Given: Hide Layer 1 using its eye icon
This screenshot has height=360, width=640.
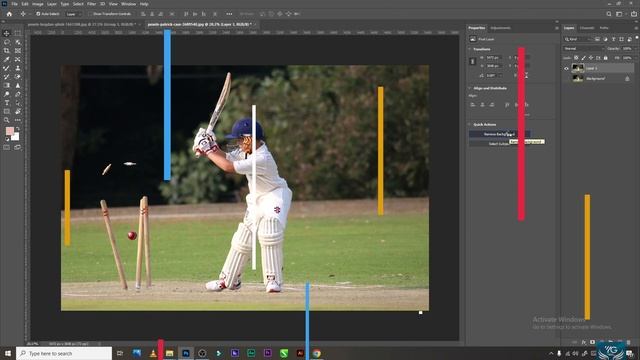Looking at the screenshot, I should pos(566,69).
